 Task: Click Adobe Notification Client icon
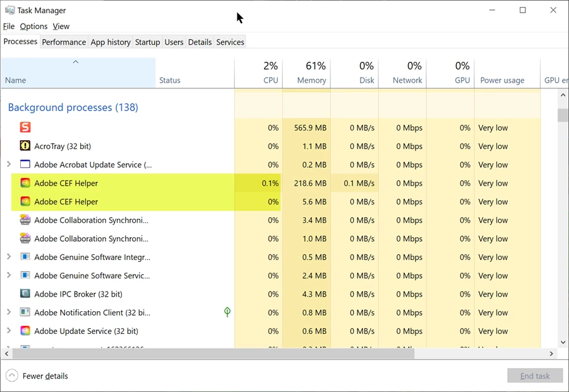coord(25,312)
